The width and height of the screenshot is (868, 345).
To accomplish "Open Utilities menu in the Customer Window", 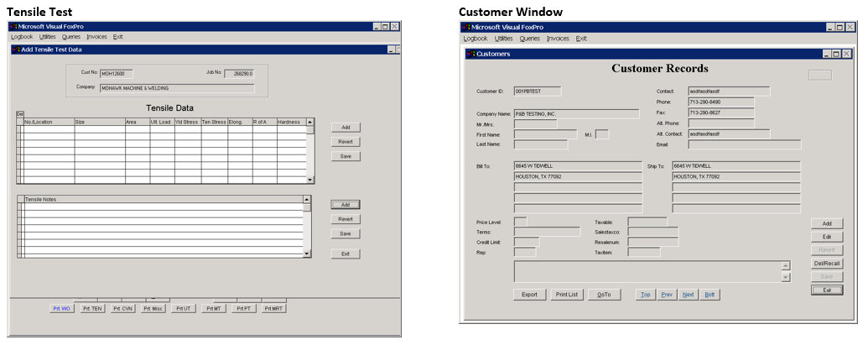I will click(x=504, y=39).
